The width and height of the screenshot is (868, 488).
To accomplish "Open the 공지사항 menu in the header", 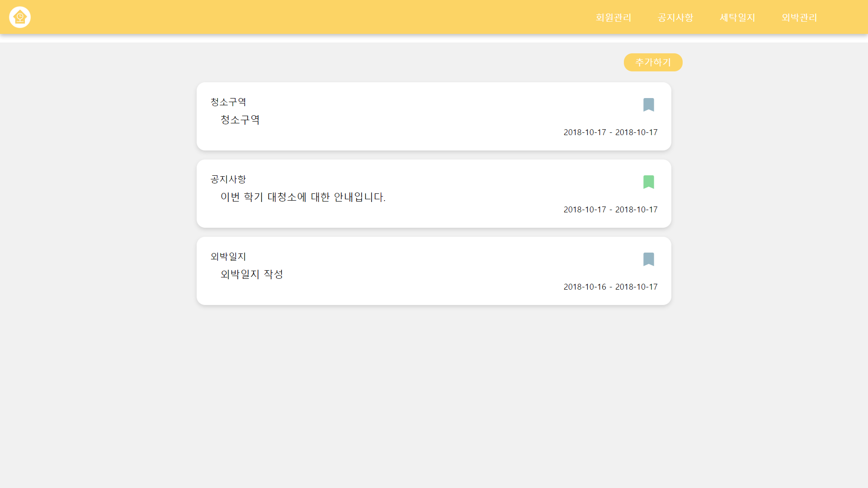I will 675,18.
